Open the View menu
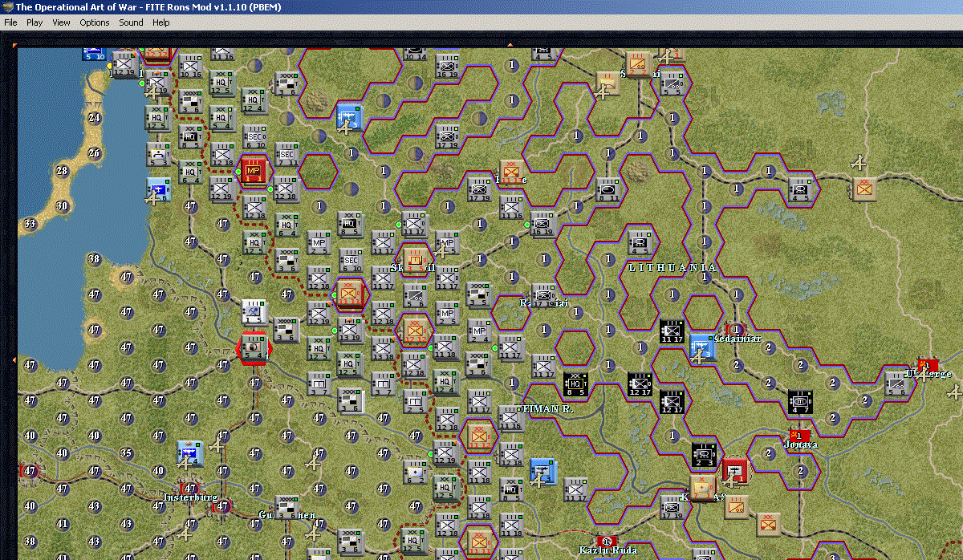This screenshot has height=560, width=963. [x=61, y=22]
